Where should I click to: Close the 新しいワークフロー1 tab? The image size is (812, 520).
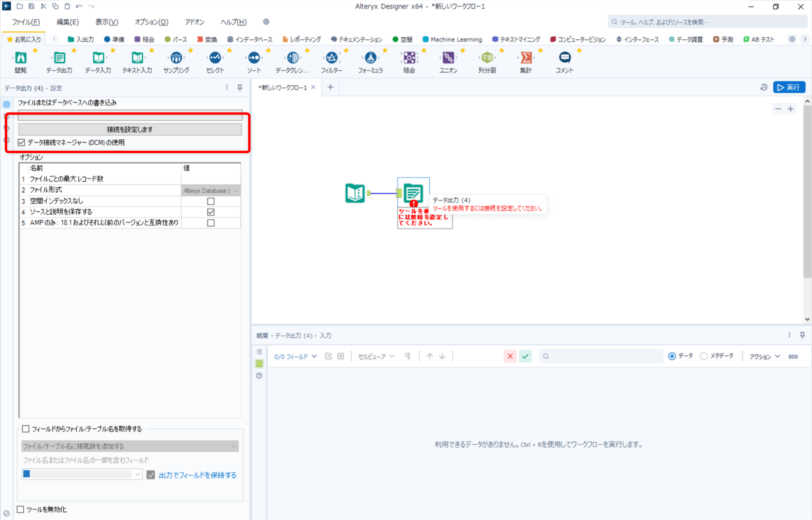(313, 87)
